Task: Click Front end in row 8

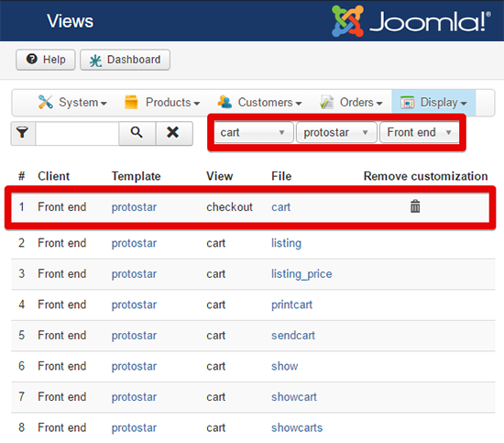Action: pos(61,427)
